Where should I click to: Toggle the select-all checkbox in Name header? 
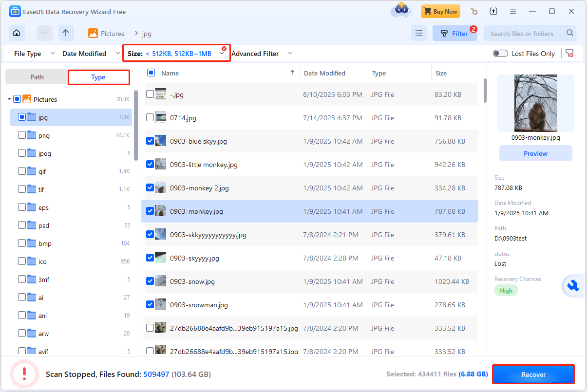click(151, 73)
